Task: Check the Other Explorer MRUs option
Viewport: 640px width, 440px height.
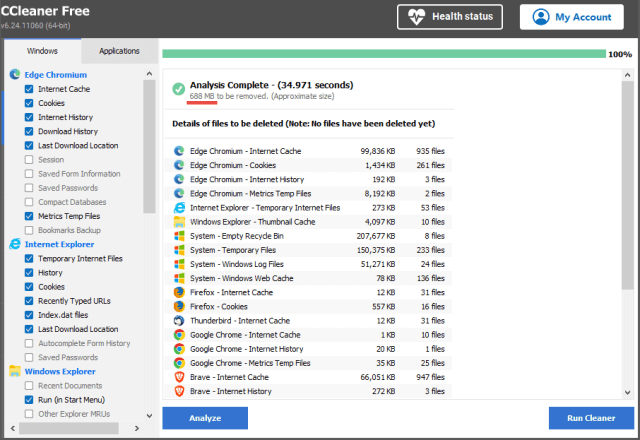Action: [x=29, y=414]
